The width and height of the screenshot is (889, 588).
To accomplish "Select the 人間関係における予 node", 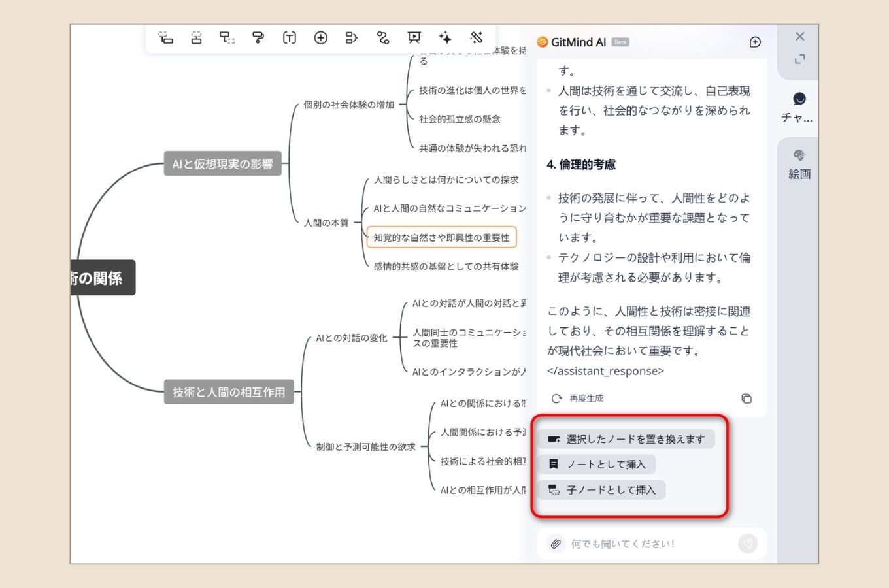I will (482, 433).
